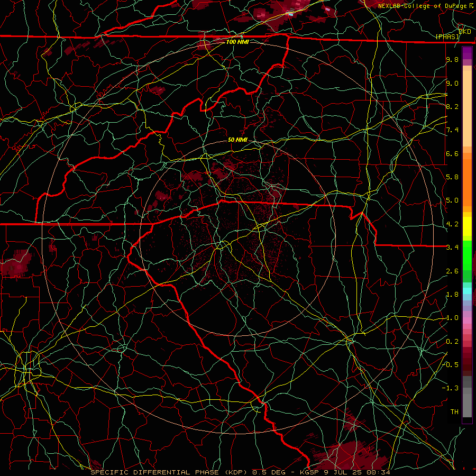Click the 7.4 value on color scale
The image size is (476, 476).
coord(452,130)
